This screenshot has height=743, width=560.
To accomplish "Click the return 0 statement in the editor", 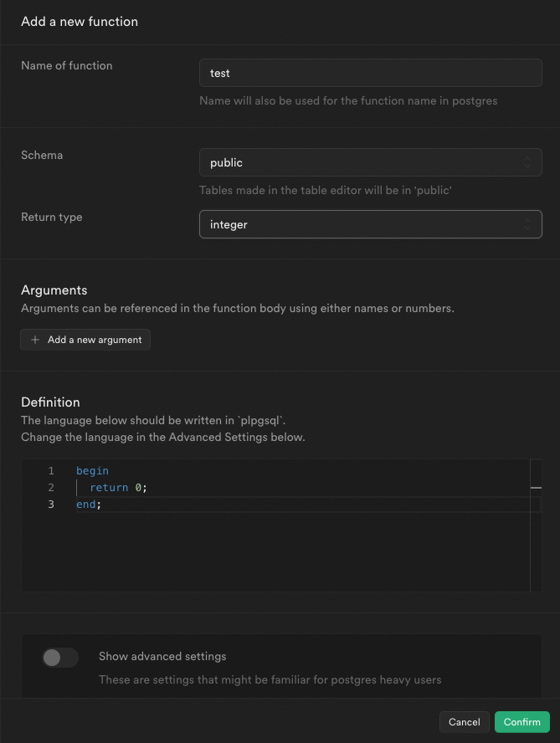I will coord(117,487).
